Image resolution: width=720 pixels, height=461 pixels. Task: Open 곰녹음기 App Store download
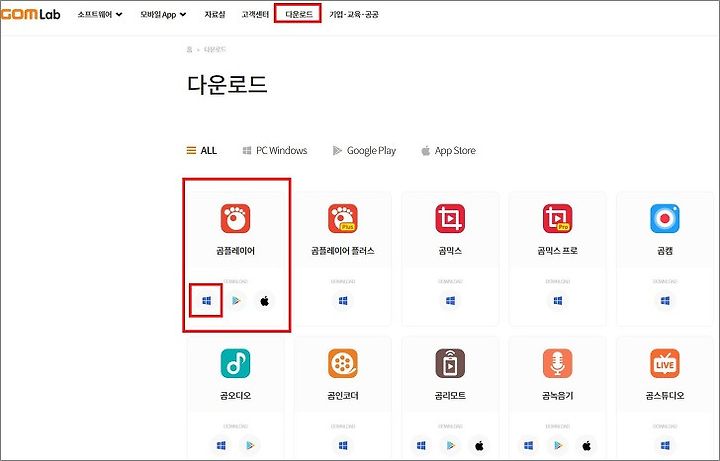[586, 445]
